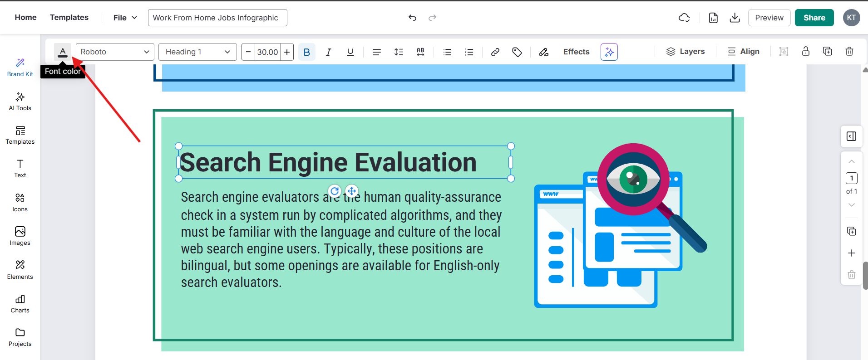868x360 pixels.
Task: Go to the Templates menu in header
Action: (x=69, y=17)
